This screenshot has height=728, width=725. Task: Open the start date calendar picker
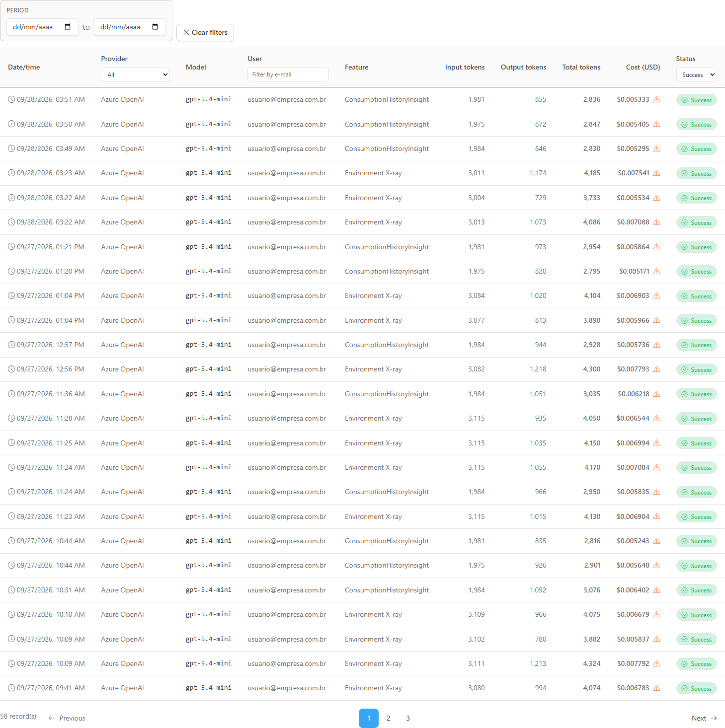pyautogui.click(x=68, y=27)
